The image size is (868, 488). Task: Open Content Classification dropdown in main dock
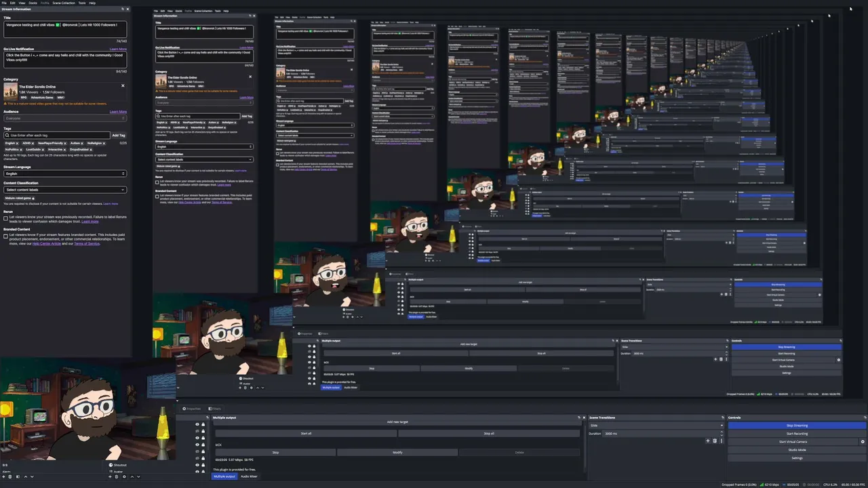click(x=65, y=190)
